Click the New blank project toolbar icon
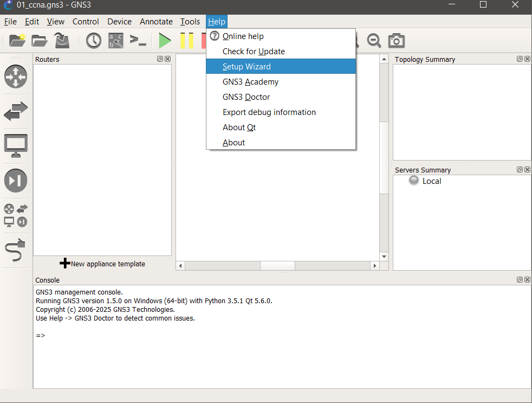The image size is (532, 403). (x=17, y=41)
